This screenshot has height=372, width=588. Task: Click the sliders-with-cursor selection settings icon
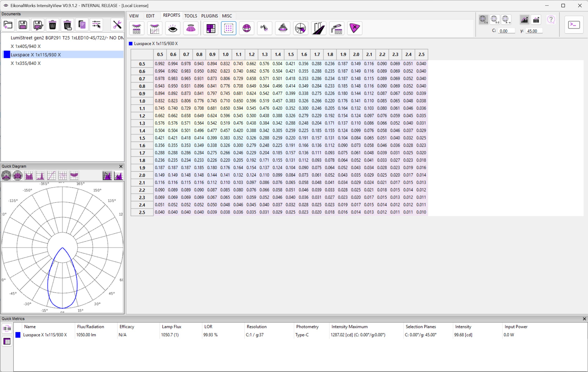[x=97, y=25]
